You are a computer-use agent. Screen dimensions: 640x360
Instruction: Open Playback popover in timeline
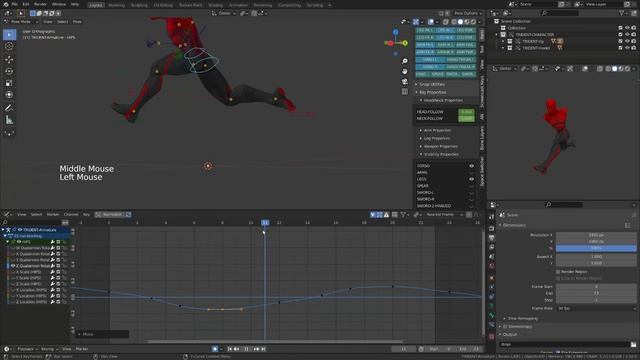[x=27, y=349]
